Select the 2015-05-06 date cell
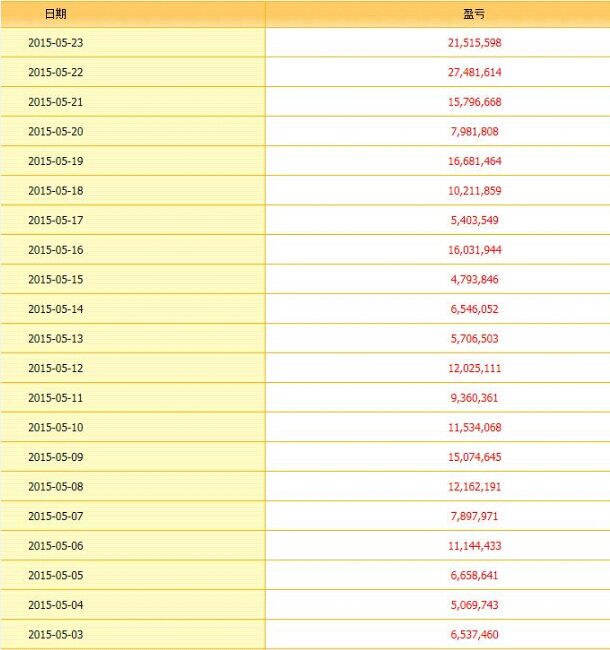610x650 pixels. [x=55, y=546]
